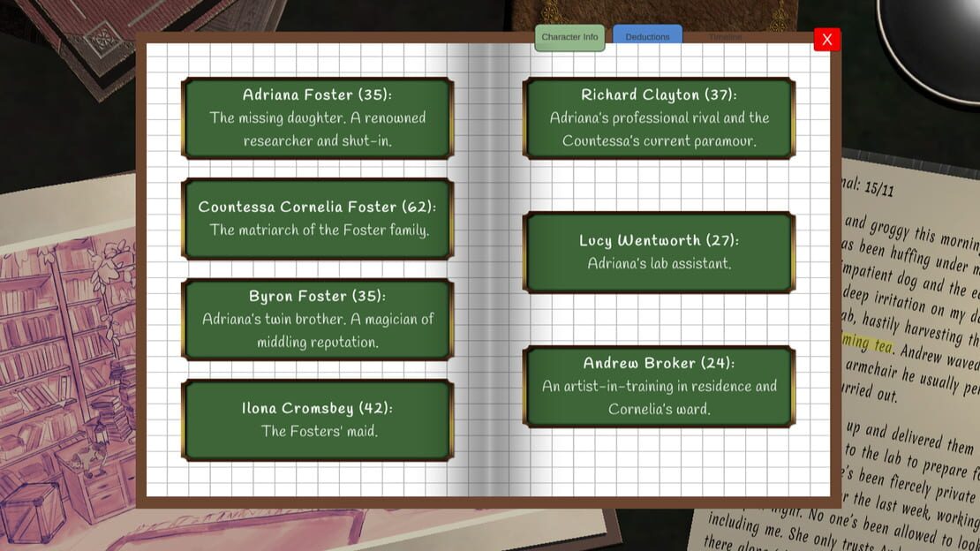Click the notebook's center spine fold
This screenshot has width=980, height=551.
(x=488, y=269)
